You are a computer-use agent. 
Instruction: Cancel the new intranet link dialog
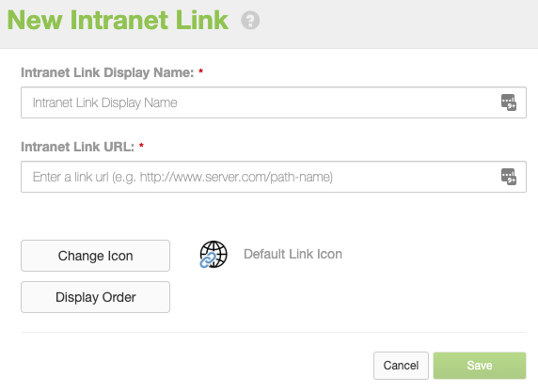point(401,366)
